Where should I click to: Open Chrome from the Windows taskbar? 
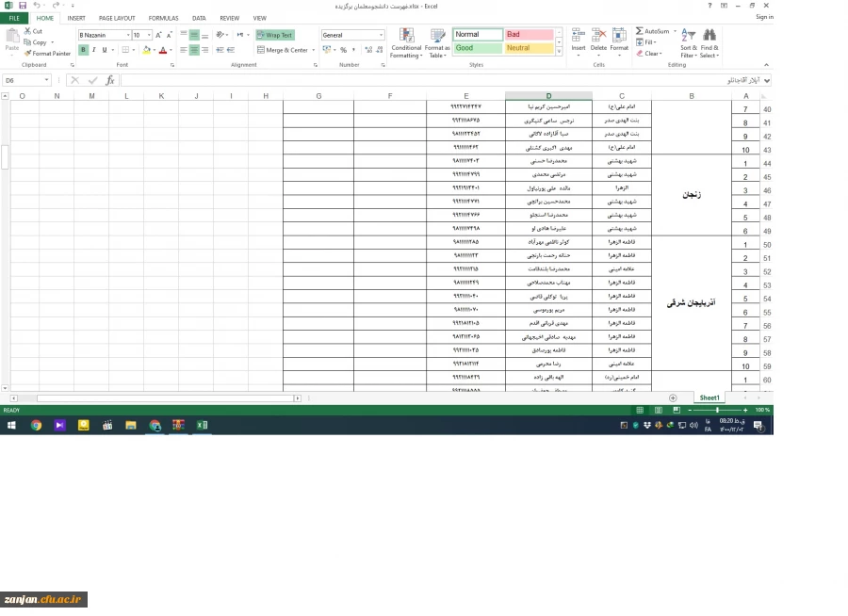(x=36, y=426)
